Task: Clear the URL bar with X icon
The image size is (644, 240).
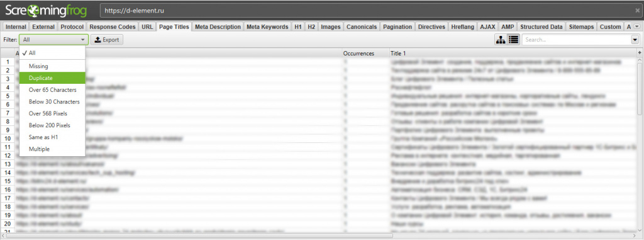Action: [637, 11]
